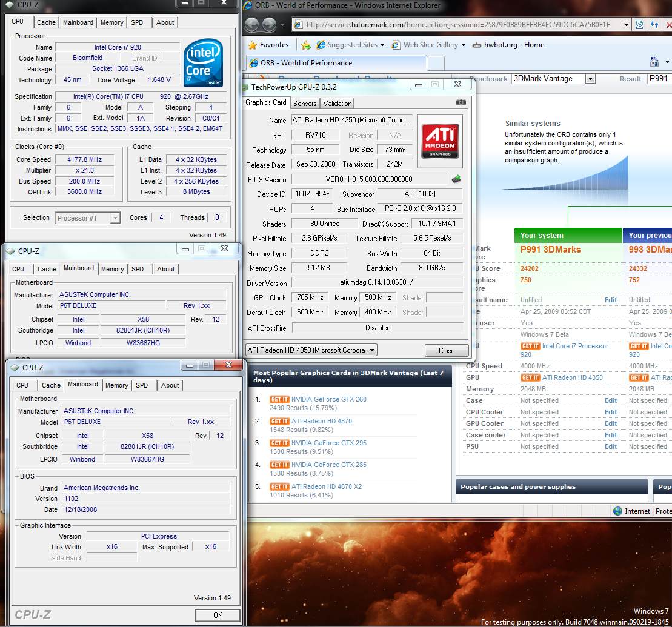Screen dimensions: 672x627
Task: Open the Web Slice Gallery dropdown
Action: coord(463,45)
